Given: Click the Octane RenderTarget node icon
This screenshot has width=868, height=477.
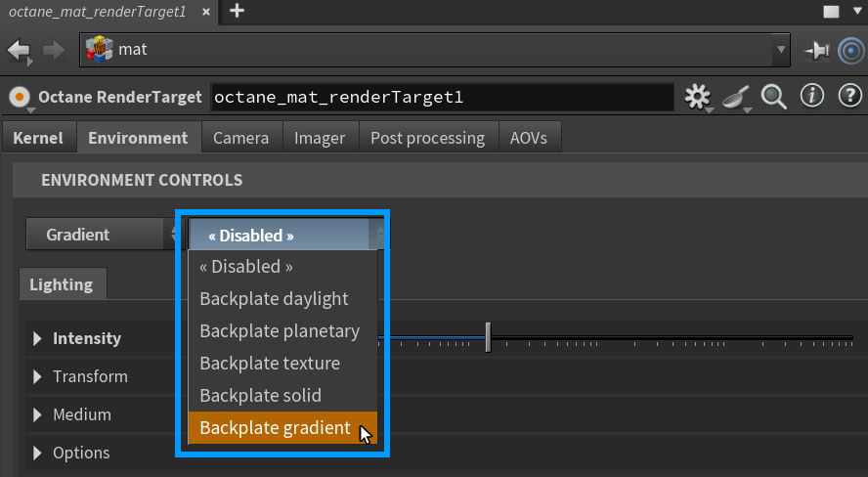Looking at the screenshot, I should pos(20,97).
